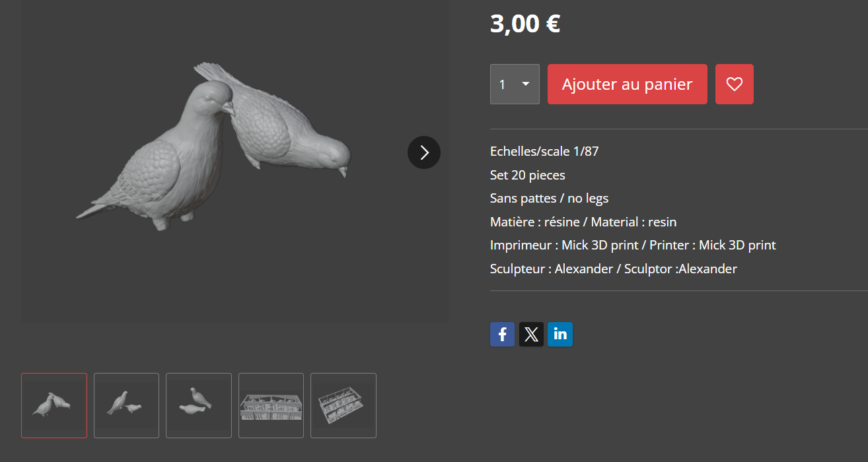Select fourth thumbnail showing printed support frame
Screen dimensions: 868x462
pyautogui.click(x=271, y=405)
